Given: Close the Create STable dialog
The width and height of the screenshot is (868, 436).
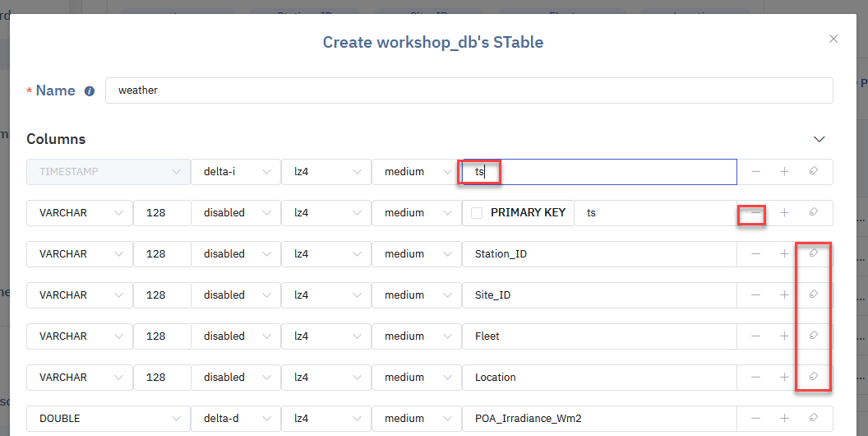Looking at the screenshot, I should (x=833, y=39).
